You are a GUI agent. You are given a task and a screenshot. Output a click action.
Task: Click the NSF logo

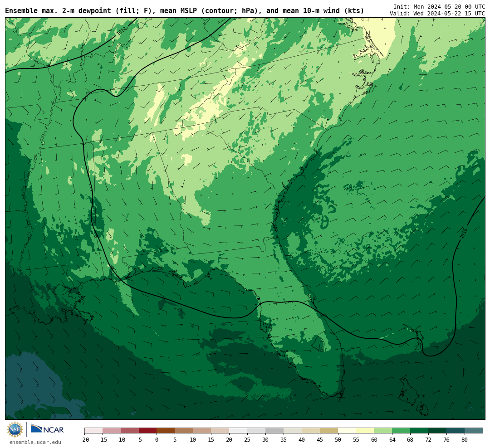(x=15, y=429)
